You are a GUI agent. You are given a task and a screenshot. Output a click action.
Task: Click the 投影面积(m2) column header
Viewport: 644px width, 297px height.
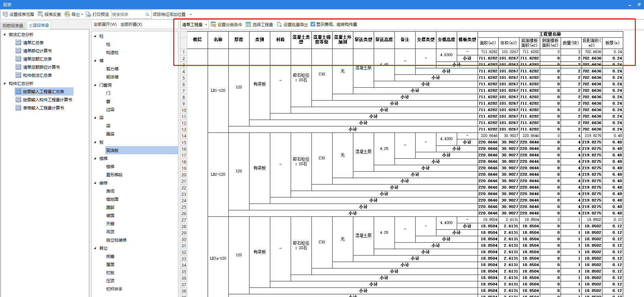pyautogui.click(x=592, y=43)
